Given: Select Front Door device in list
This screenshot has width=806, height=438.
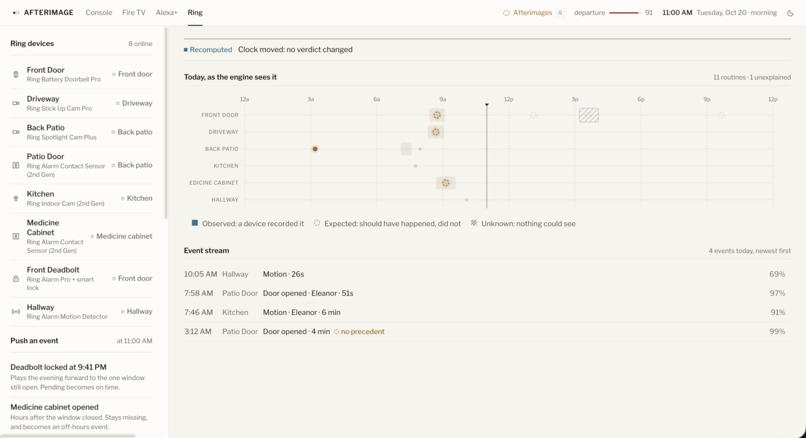Looking at the screenshot, I should pyautogui.click(x=81, y=74).
